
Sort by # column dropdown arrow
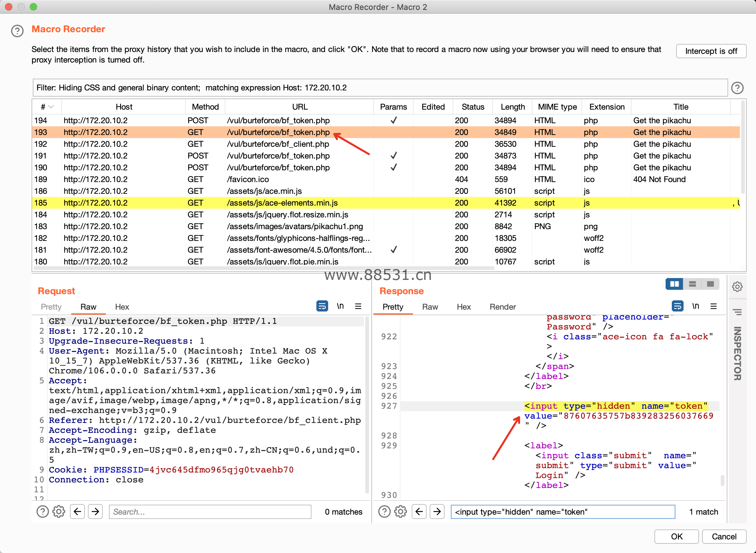coord(51,107)
